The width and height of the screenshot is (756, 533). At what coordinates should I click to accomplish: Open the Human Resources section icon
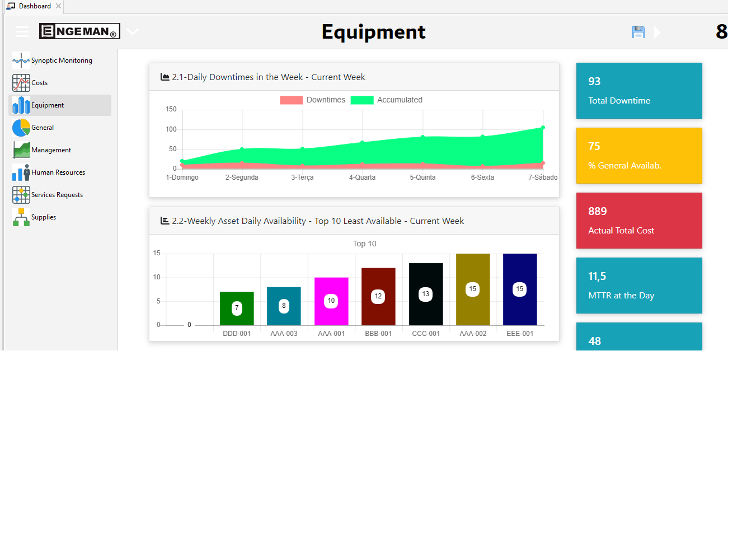21,172
